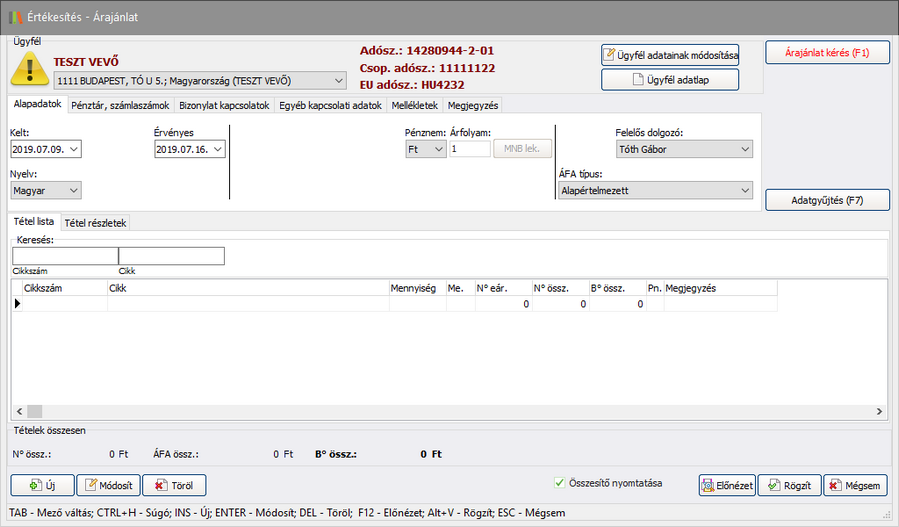Click the Árajánlat kérés (F1) button
899x527 pixels.
coord(827,52)
